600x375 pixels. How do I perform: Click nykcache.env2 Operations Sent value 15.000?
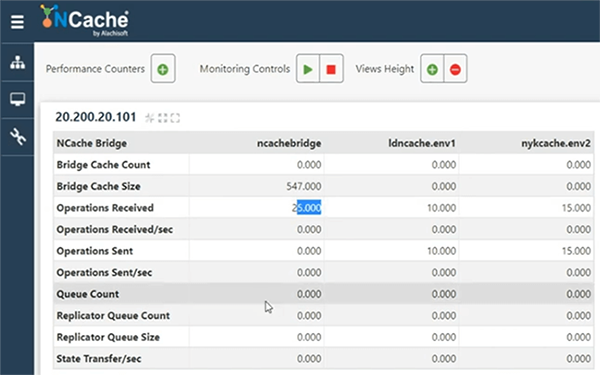coord(576,251)
